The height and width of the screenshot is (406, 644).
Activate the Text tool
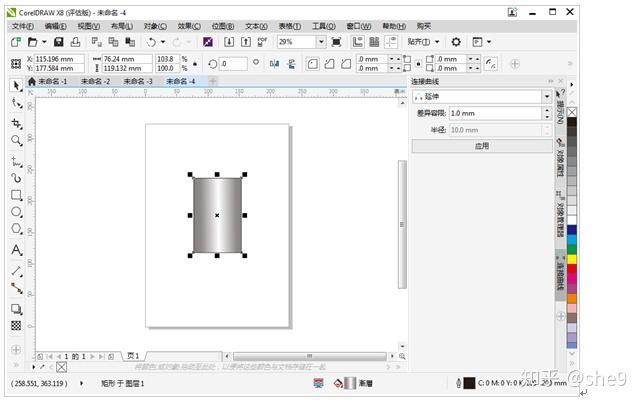[16, 250]
